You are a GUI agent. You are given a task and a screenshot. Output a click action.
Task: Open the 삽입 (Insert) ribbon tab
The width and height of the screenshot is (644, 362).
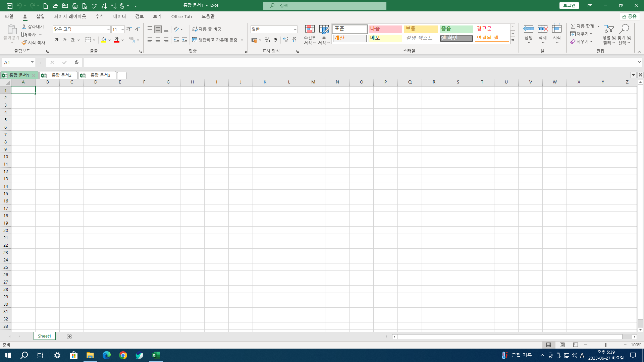(40, 16)
